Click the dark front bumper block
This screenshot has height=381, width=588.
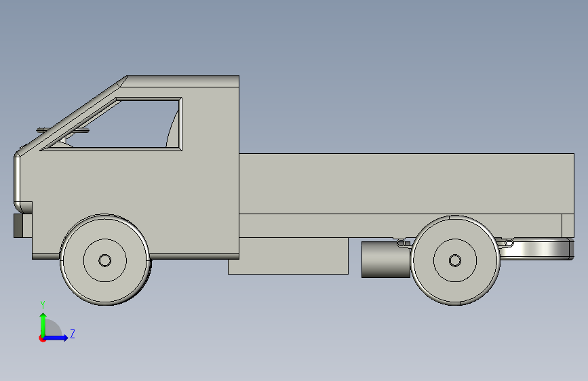point(18,226)
